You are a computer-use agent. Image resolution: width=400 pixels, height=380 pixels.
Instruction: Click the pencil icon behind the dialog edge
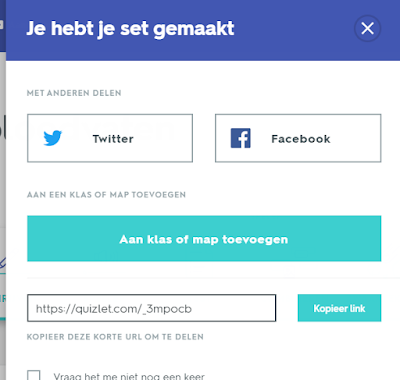coord(3,263)
